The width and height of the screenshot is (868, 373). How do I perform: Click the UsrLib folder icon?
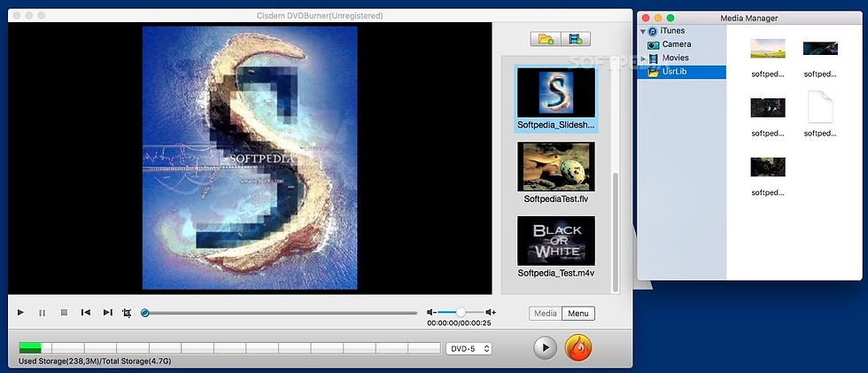654,72
